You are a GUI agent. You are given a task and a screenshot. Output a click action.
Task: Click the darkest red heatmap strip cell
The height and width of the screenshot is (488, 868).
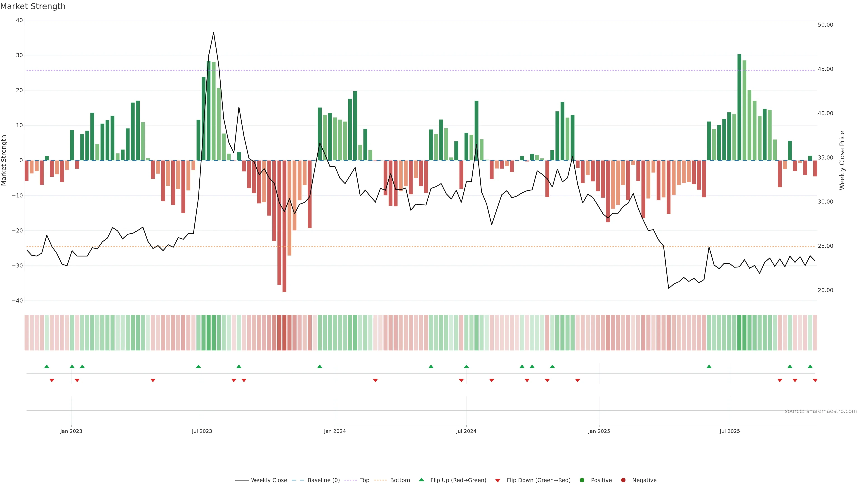pyautogui.click(x=284, y=333)
